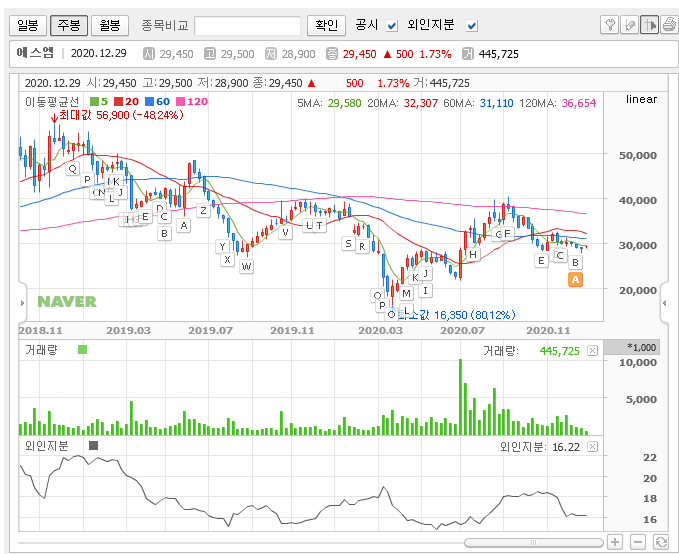The image size is (679, 554).
Task: Select the drawing eraser tool icon
Action: tap(629, 25)
